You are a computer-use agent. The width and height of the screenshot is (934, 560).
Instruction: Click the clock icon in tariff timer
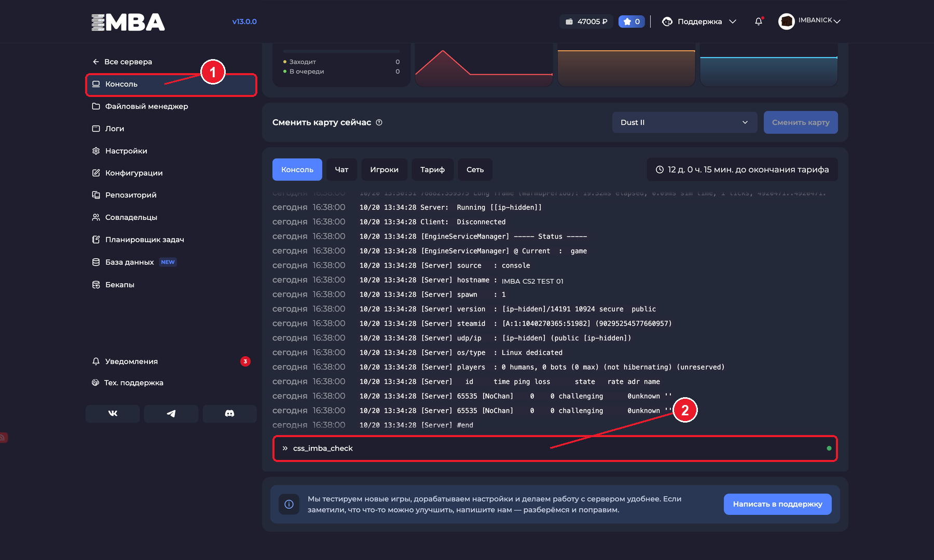point(660,170)
